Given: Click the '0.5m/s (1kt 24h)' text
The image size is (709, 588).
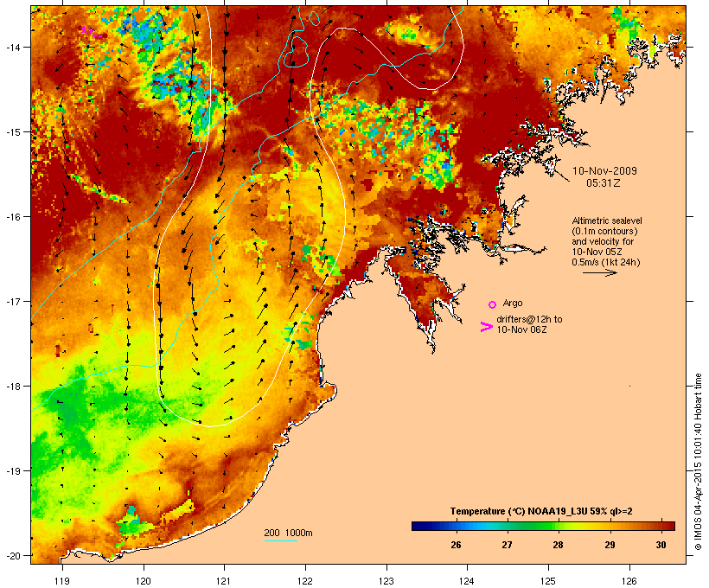Looking at the screenshot, I should [606, 262].
